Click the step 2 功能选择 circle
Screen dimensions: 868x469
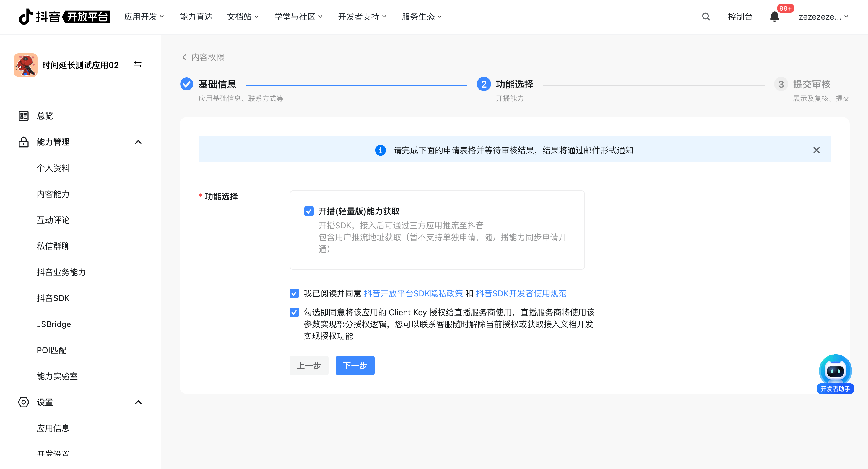point(484,84)
